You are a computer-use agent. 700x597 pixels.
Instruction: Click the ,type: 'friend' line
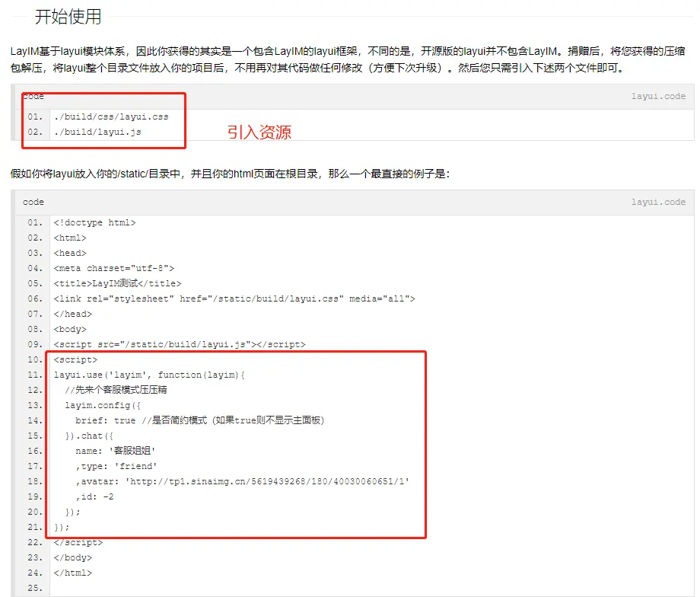click(116, 466)
